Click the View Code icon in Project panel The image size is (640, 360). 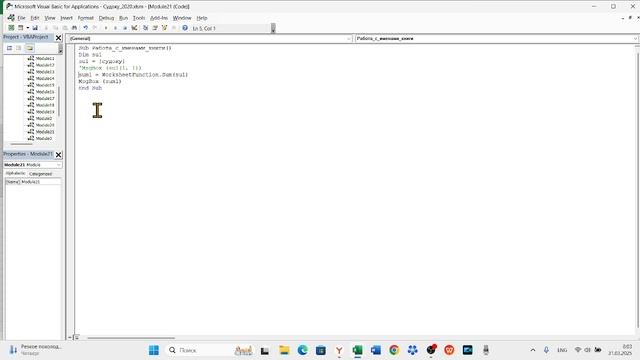(x=9, y=48)
